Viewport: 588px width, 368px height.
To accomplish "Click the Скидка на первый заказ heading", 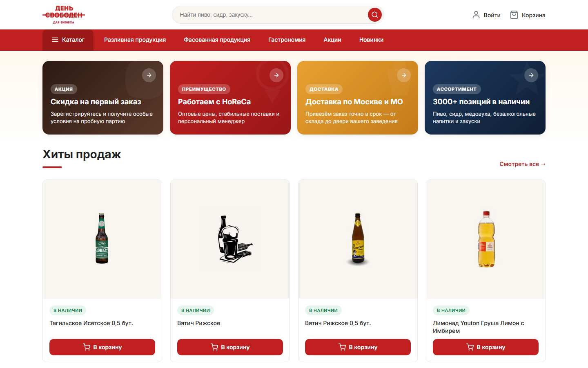I will [x=96, y=102].
